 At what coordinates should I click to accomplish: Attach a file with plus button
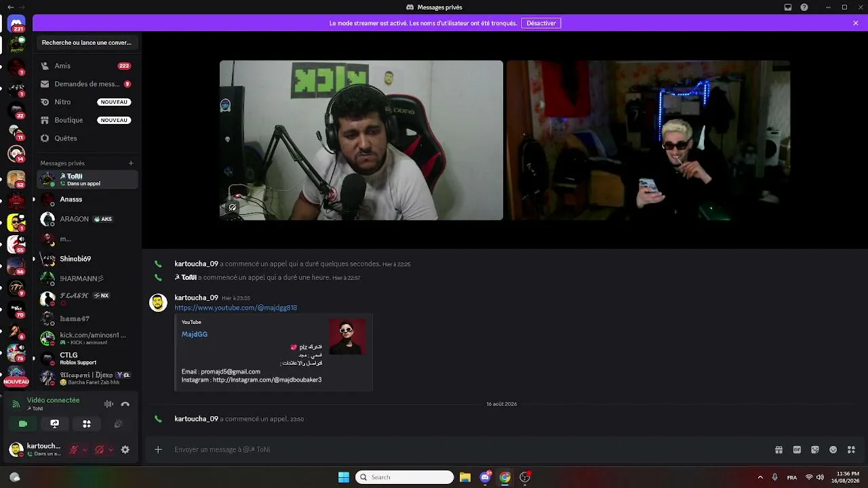(x=158, y=449)
